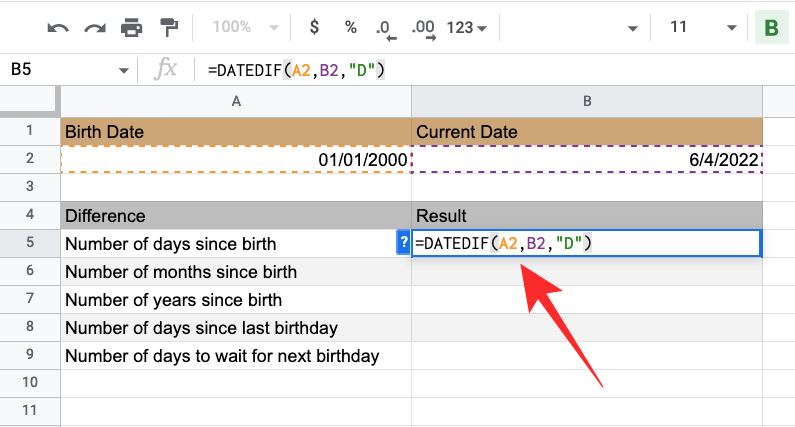
Task: Click Decrease decimal places icon
Action: click(387, 28)
